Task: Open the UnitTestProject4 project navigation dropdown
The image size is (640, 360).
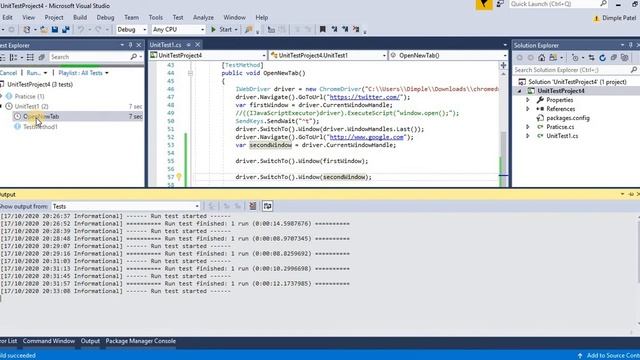Action: (x=208, y=55)
